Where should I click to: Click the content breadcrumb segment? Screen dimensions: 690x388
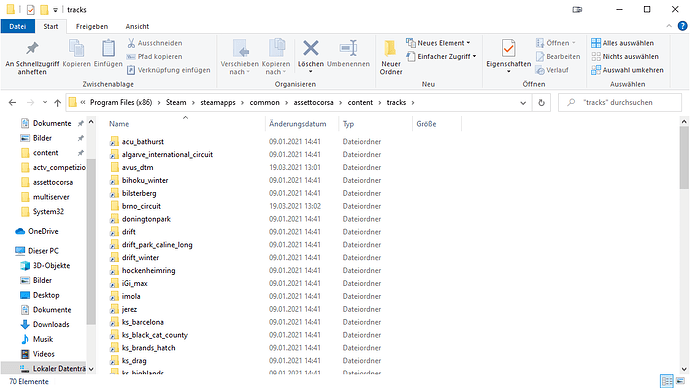[360, 102]
